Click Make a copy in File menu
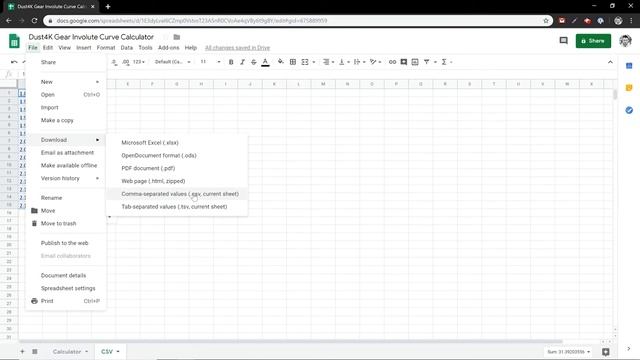 click(65, 120)
